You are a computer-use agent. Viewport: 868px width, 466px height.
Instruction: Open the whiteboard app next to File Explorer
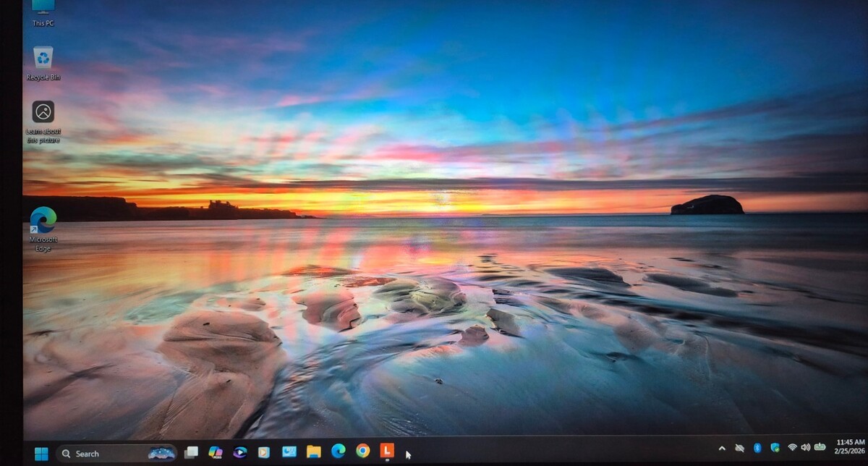(x=289, y=452)
